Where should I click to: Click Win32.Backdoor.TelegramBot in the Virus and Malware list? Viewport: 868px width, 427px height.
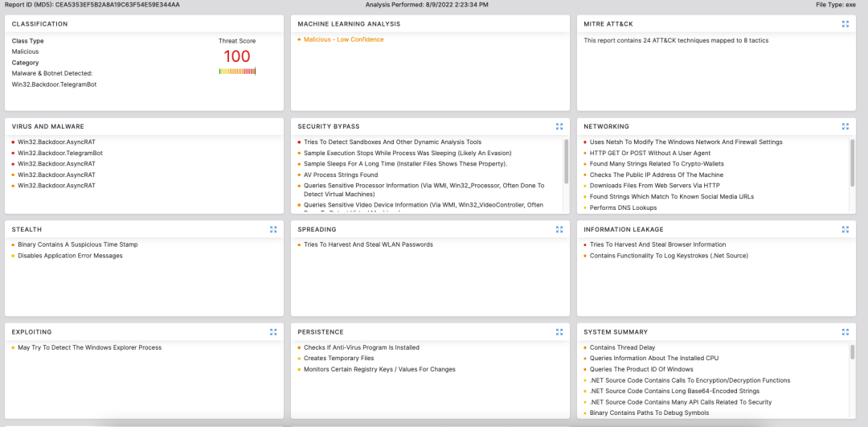60,153
